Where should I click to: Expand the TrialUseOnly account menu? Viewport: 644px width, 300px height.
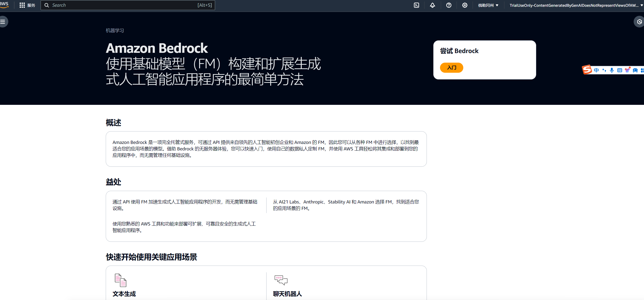tap(576, 5)
